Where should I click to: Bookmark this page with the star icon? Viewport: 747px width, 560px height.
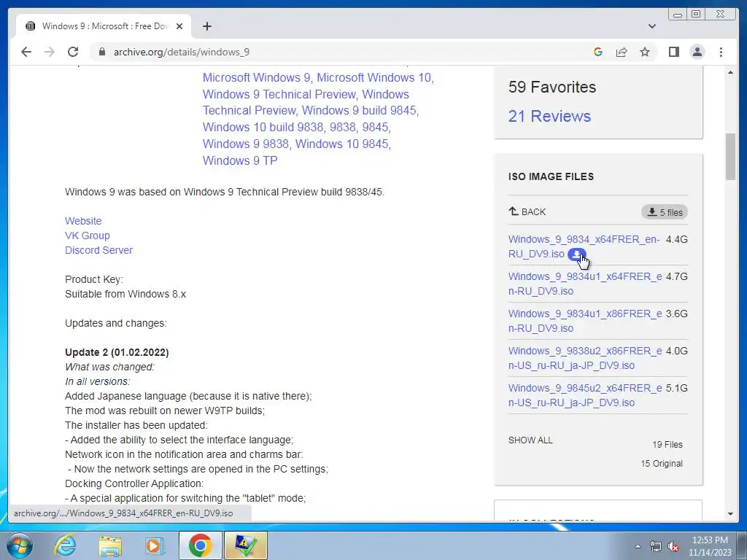pos(645,52)
